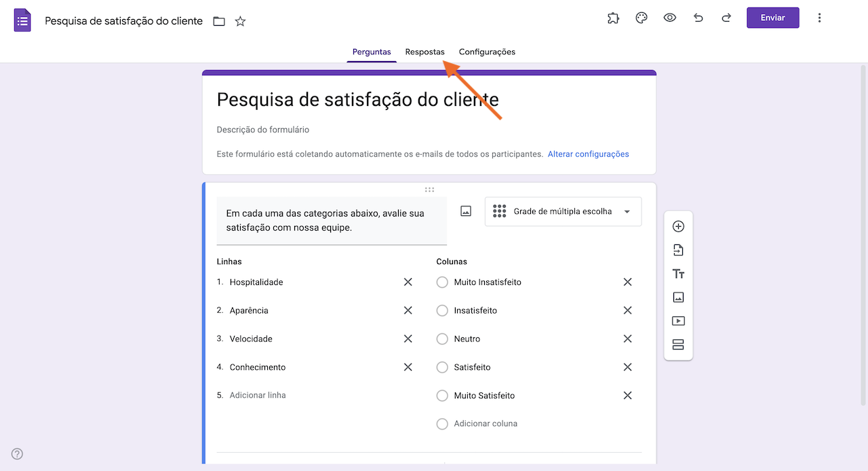Add a new section with the bottom sidebar icon
Screen dimensions: 868x471
click(x=678, y=344)
